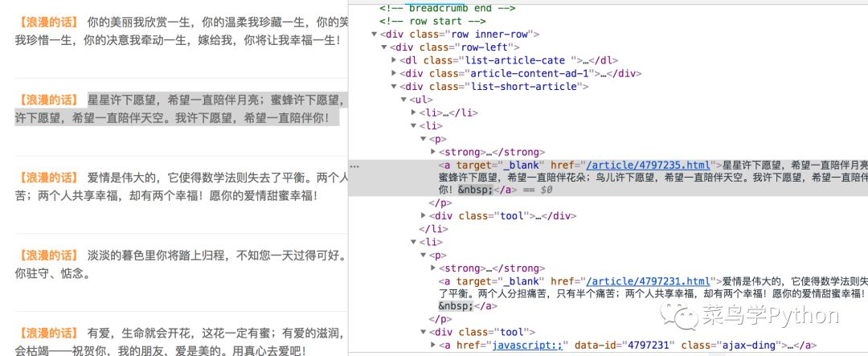The image size is (868, 356).
Task: Open the ellipsis menu beside the selected DOM node
Action: point(355,166)
